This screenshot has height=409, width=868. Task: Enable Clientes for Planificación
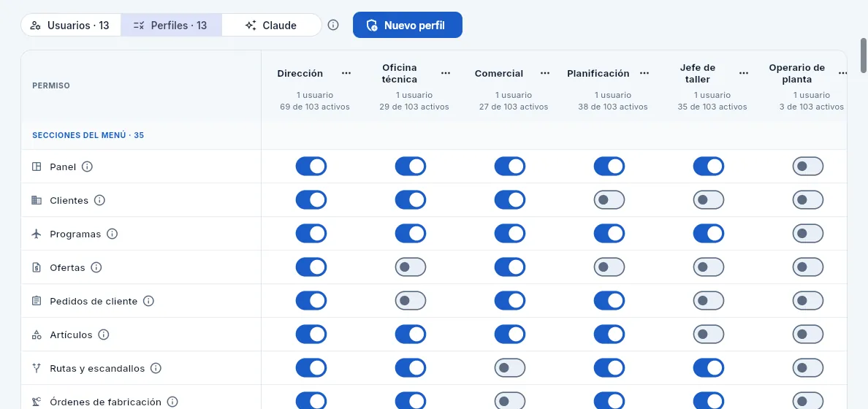(x=609, y=200)
